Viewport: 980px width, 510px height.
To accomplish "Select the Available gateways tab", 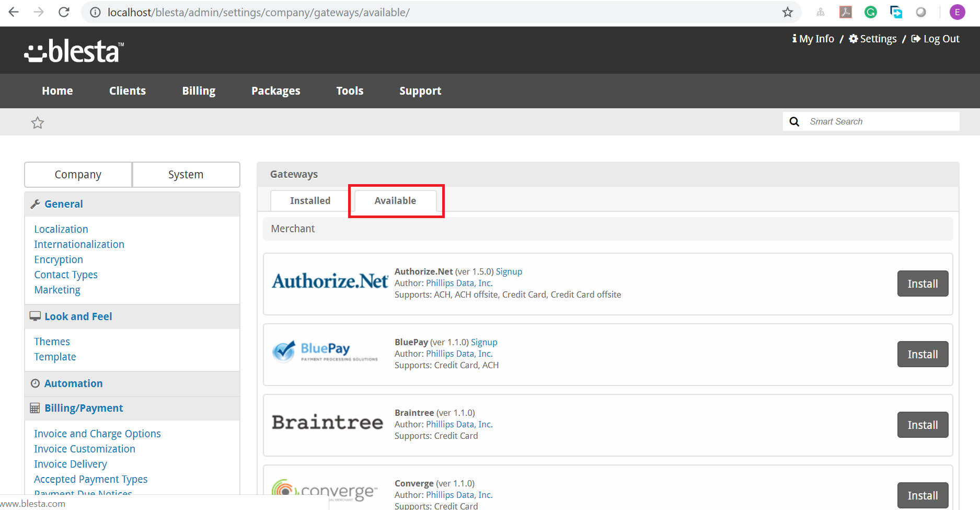I will [395, 201].
